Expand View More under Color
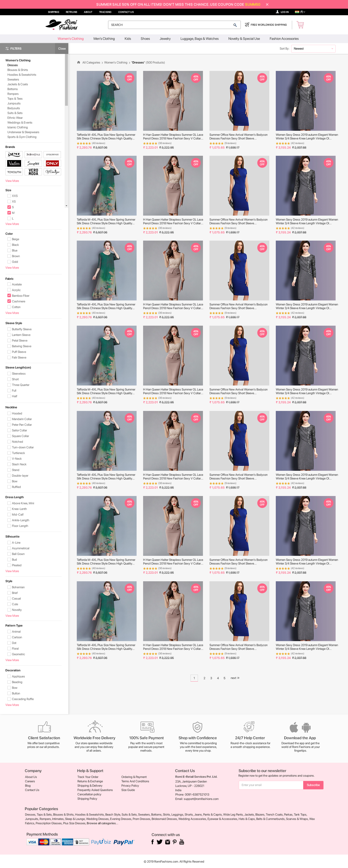The width and height of the screenshot is (348, 868). click(12, 268)
